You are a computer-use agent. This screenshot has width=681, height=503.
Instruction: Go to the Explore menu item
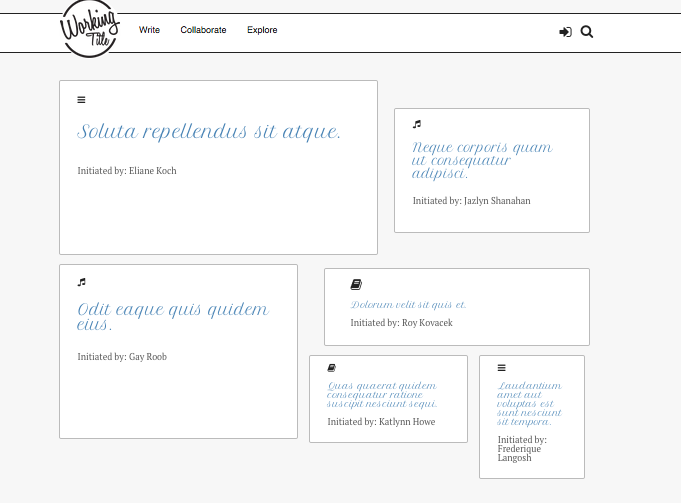click(262, 30)
